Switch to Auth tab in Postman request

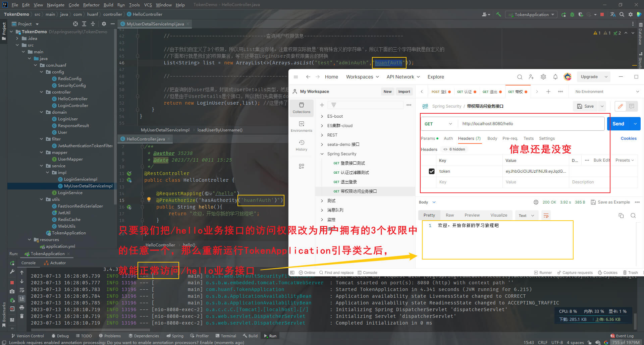(x=448, y=138)
